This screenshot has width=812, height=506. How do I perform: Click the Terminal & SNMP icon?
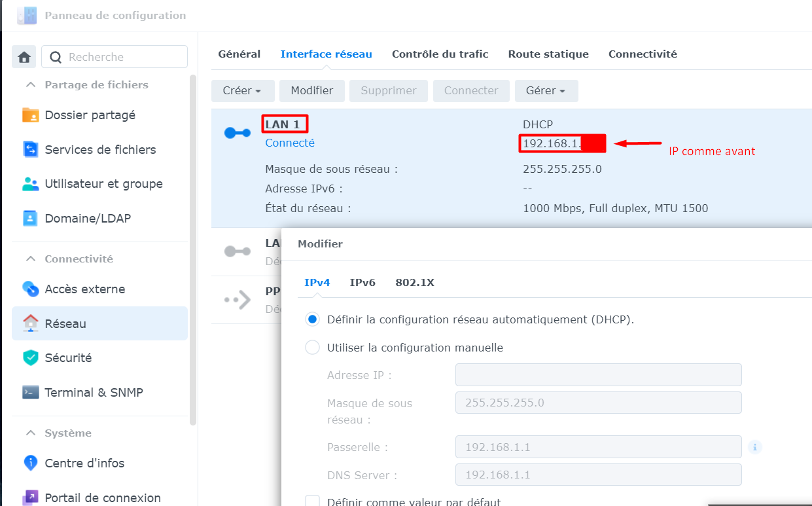pos(31,392)
